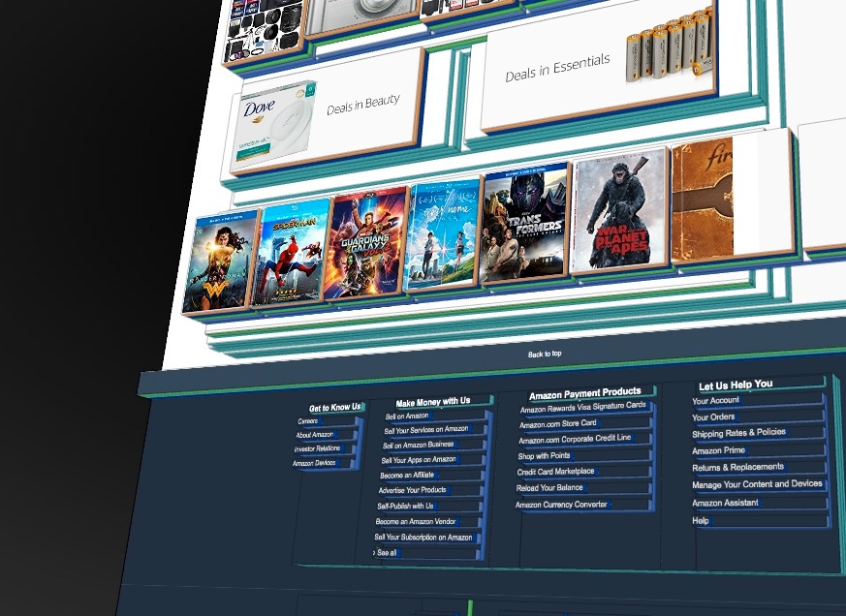Select the Your Name anime Blu-ray cover
The image size is (846, 616).
click(443, 233)
